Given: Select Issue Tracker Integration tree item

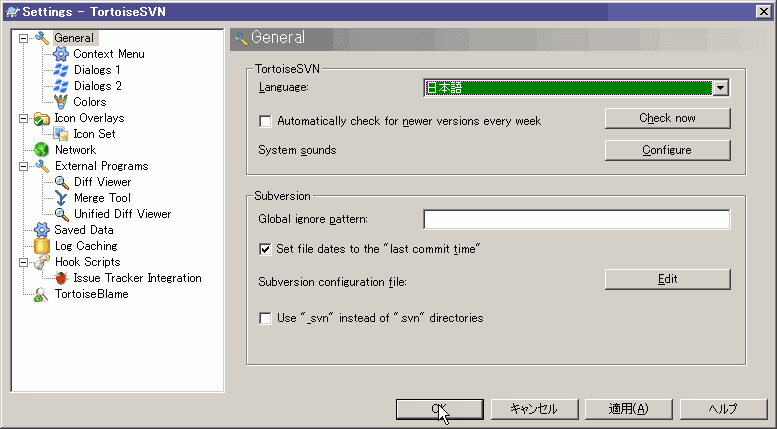Looking at the screenshot, I should [137, 278].
